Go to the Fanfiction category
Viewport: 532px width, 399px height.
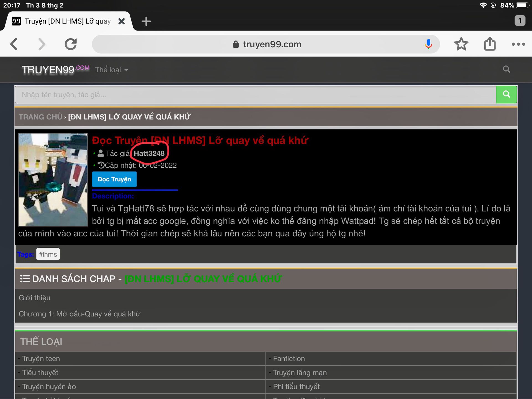pos(289,359)
